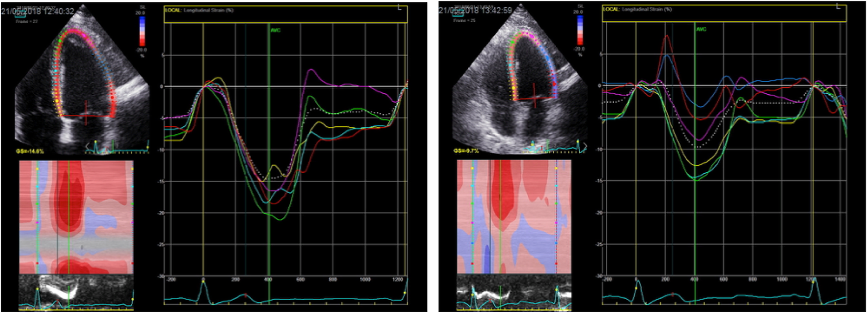Viewport: 868px width, 313px height.
Task: Click the L label in left graph's corner
Action: pyautogui.click(x=399, y=7)
